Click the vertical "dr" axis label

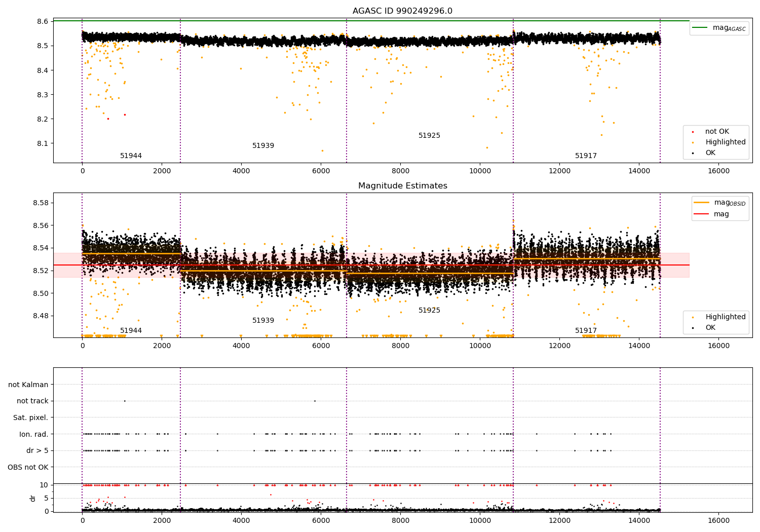(x=33, y=498)
